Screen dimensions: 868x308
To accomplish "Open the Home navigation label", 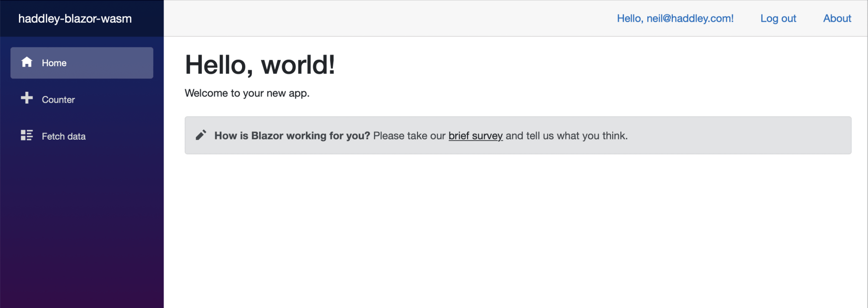I will point(54,63).
